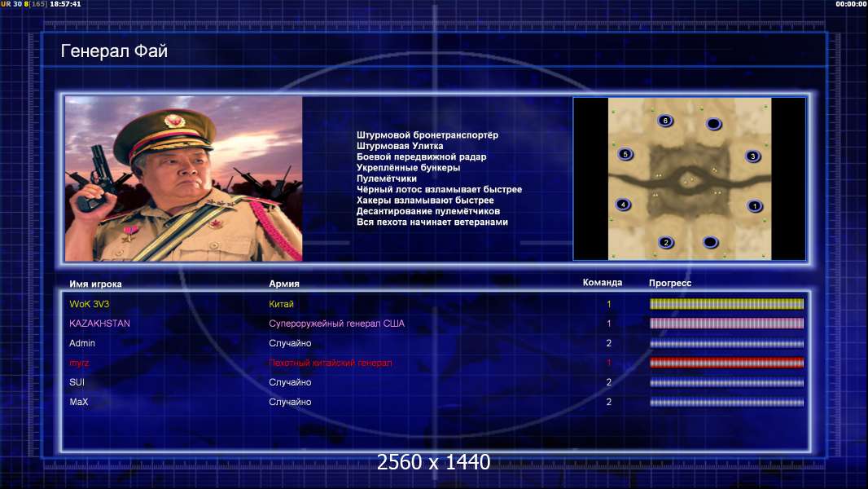Select player name "MaX"

pos(79,402)
